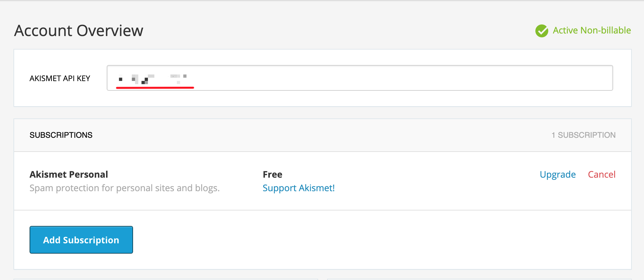
Task: Click the 1 SUBSCRIPTION count text
Action: coord(584,135)
